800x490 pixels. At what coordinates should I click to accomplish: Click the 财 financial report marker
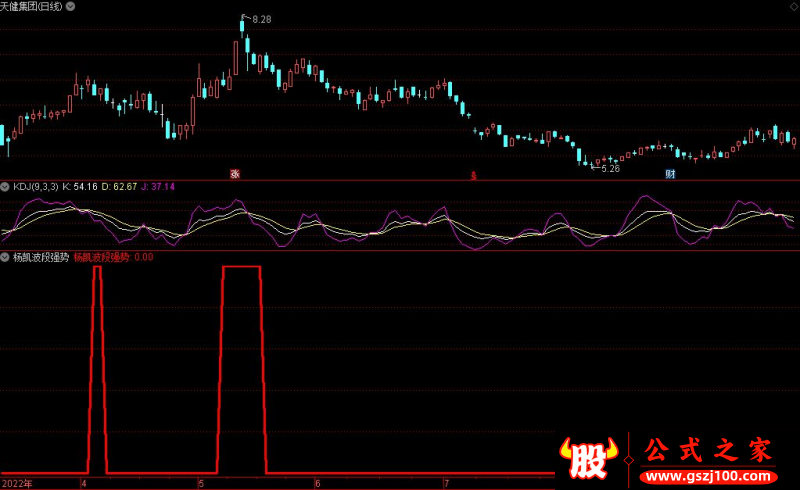(x=670, y=174)
